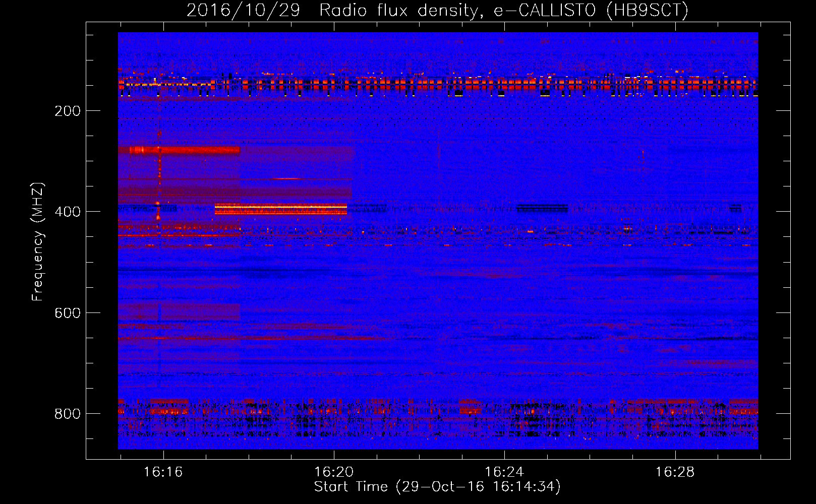Click the 800 frequency tick label
This screenshot has height=504, width=816.
coord(67,414)
